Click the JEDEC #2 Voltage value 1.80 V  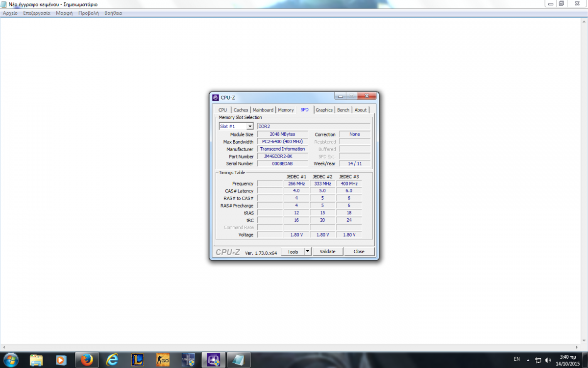[322, 235]
